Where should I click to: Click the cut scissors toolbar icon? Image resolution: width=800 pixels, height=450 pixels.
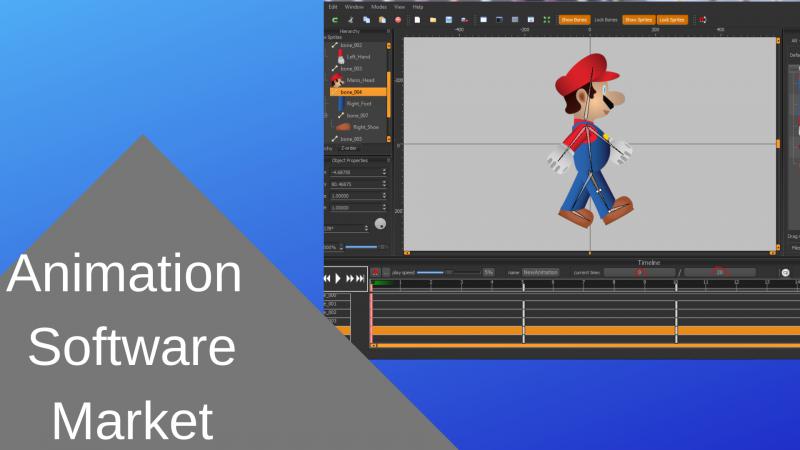coord(351,20)
